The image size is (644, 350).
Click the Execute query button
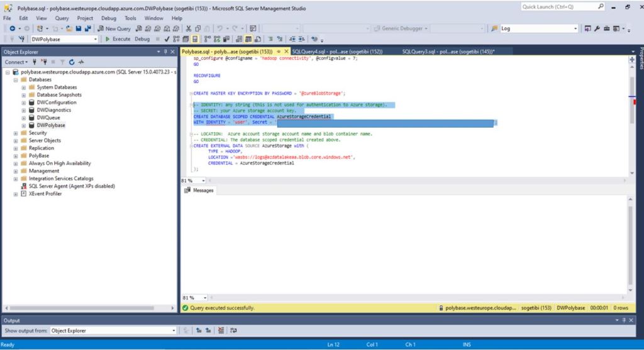coord(118,39)
